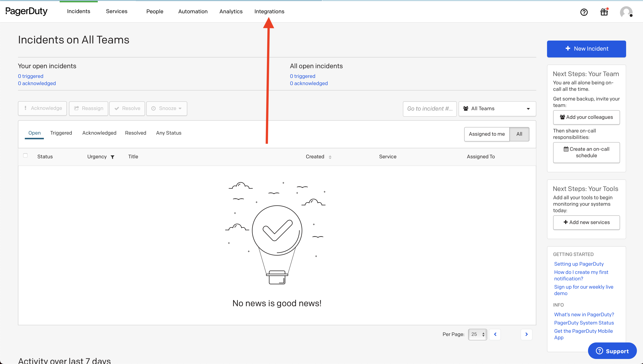Screen dimensions: 643x364
Task: Open the user profile avatar menu
Action: pyautogui.click(x=626, y=12)
